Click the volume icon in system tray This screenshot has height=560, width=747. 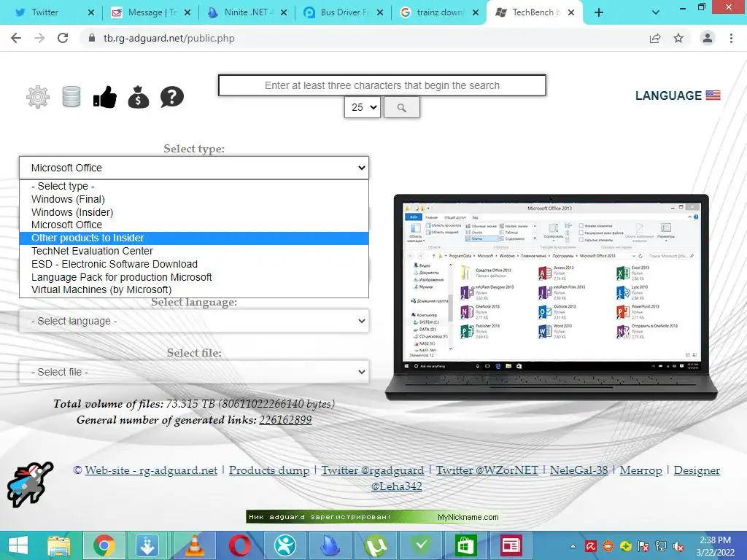point(678,546)
